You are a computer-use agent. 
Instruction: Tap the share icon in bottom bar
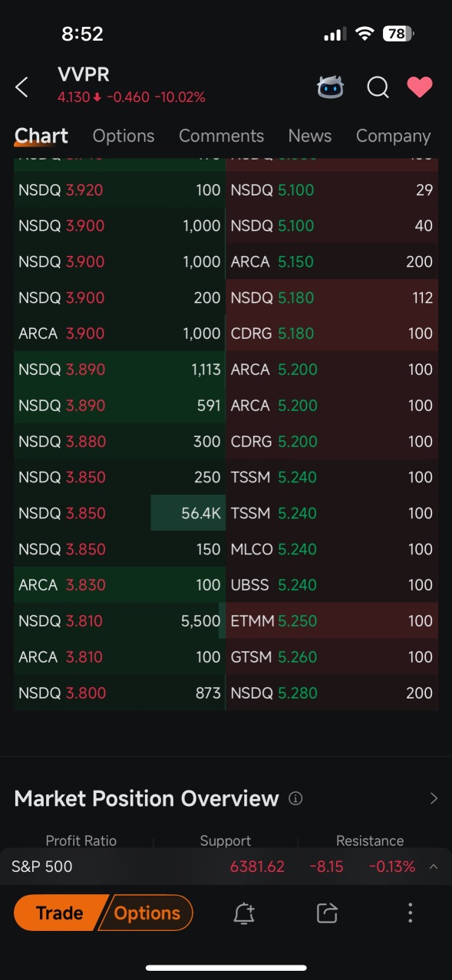pyautogui.click(x=327, y=913)
